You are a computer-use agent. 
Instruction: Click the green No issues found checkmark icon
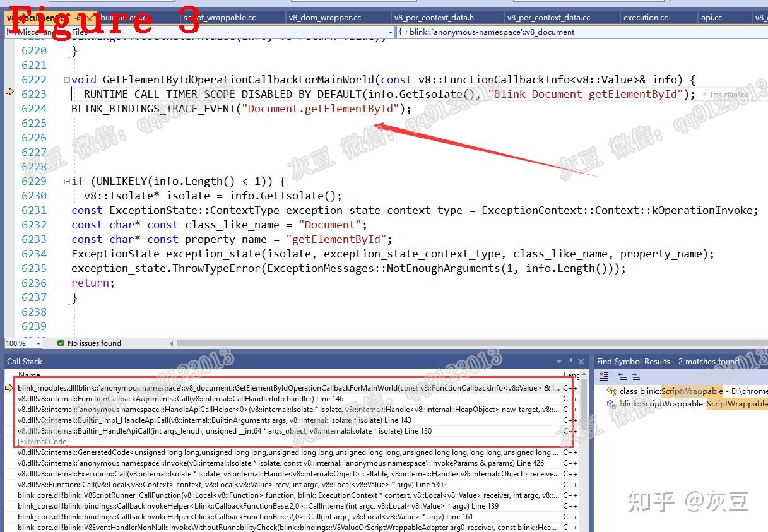[x=61, y=343]
